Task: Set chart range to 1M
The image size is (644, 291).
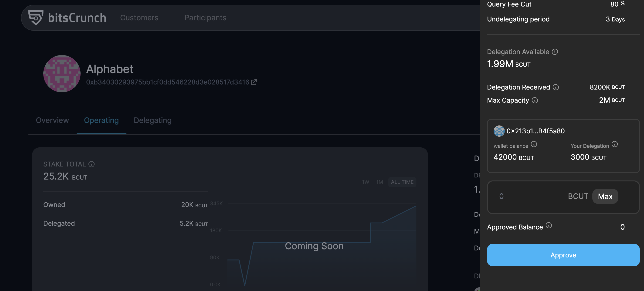Action: click(x=380, y=182)
